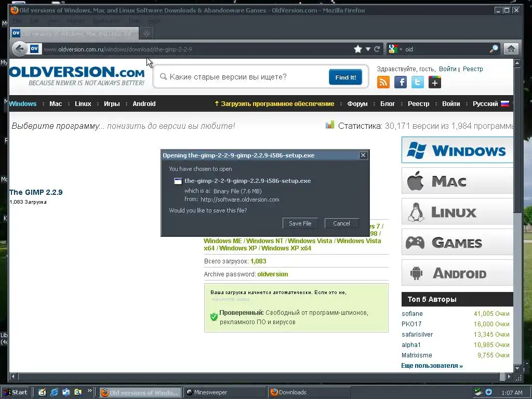Click the address bar URL field
Viewport: 532px width, 399px height.
pos(197,49)
